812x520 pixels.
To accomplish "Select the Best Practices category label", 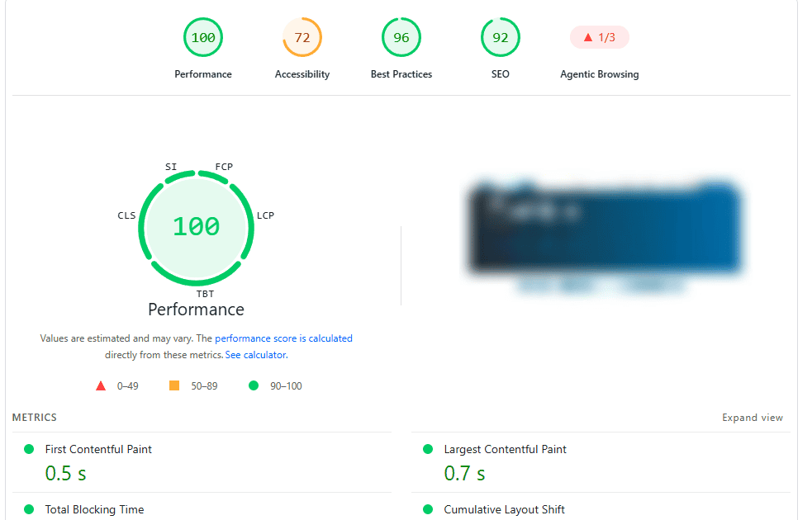I will [x=401, y=74].
